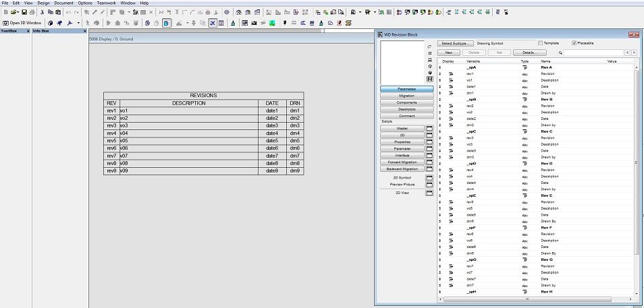The width and height of the screenshot is (644, 308).
Task: Open the type selector for variable _spB
Action: (x=525, y=99)
